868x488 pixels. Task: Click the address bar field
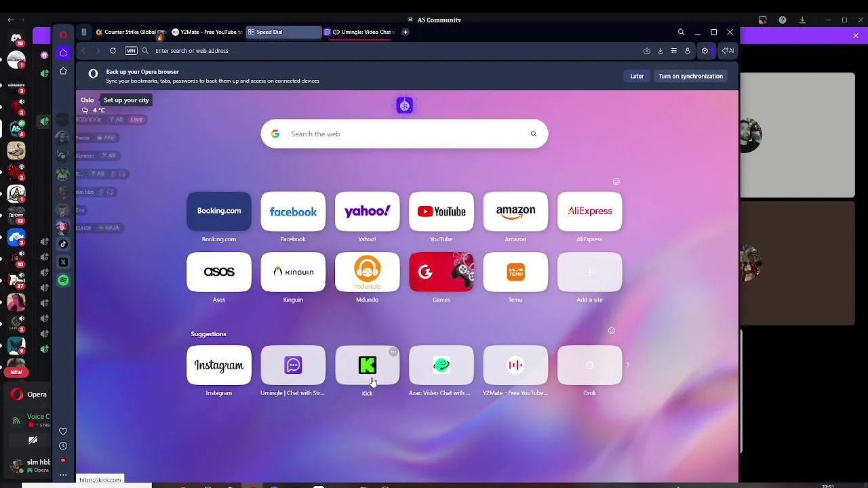point(390,51)
